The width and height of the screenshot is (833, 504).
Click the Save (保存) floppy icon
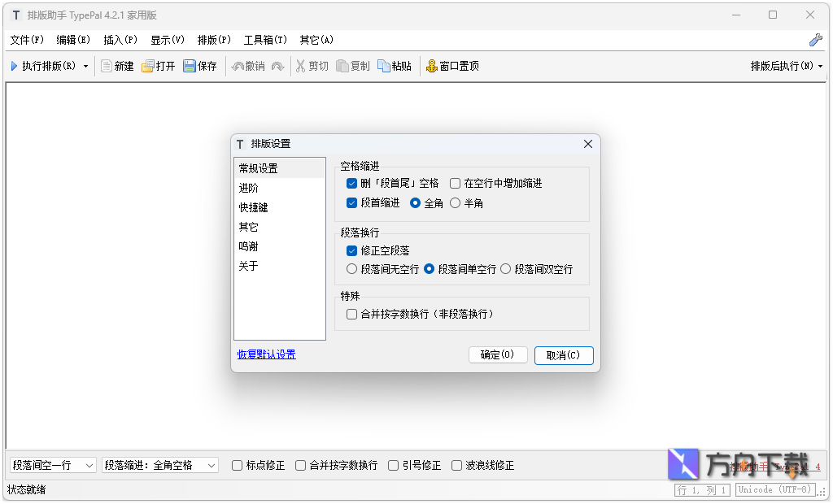tap(190, 67)
